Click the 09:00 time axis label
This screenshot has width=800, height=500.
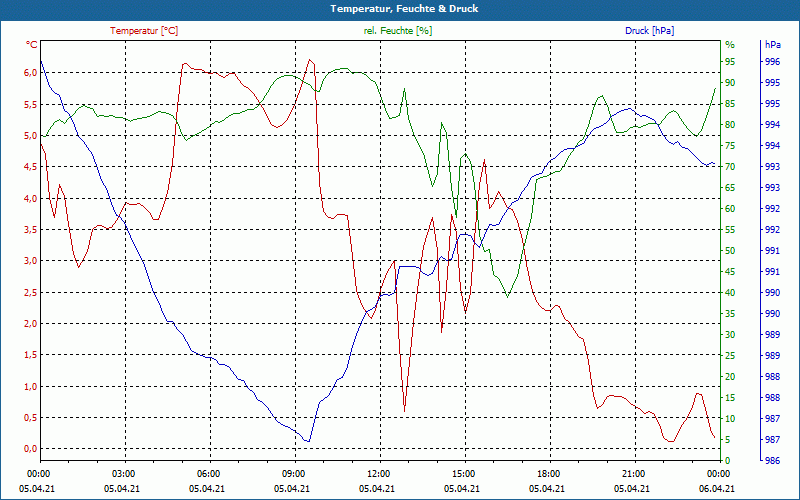(x=293, y=473)
